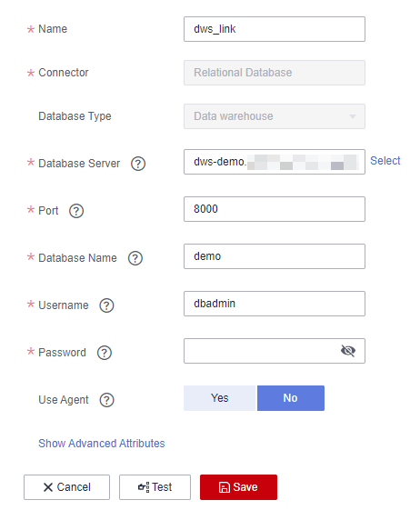
Task: Expand Show Advanced Attributes
Action: pyautogui.click(x=102, y=444)
